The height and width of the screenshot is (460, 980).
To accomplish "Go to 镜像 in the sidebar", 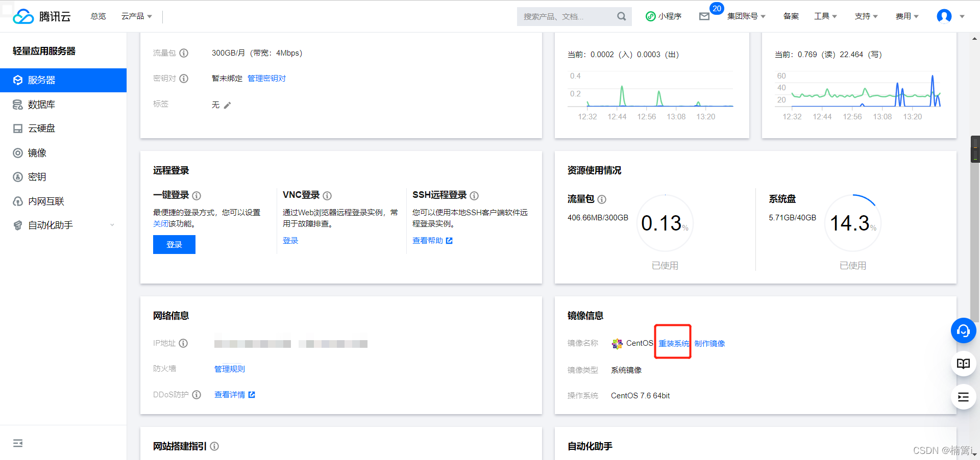I will pos(37,153).
